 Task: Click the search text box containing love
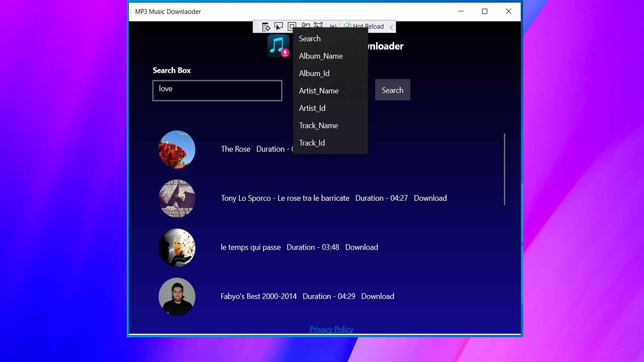point(217,90)
